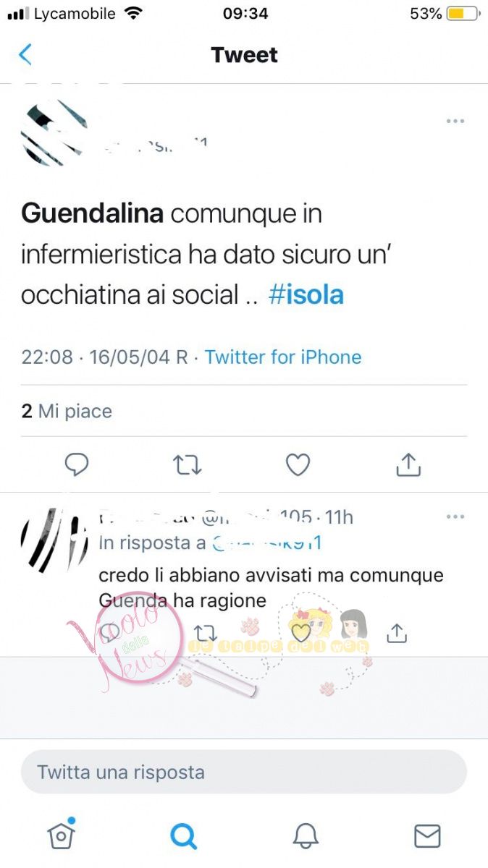This screenshot has height=868, width=488.
Task: Open more options for the main tweet
Action: click(x=455, y=121)
